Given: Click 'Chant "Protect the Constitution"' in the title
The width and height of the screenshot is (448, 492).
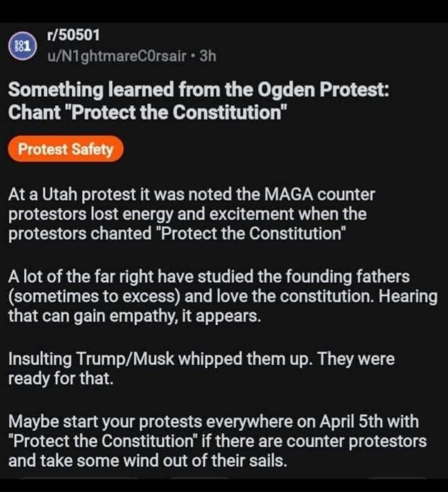Looking at the screenshot, I should coord(148,112).
